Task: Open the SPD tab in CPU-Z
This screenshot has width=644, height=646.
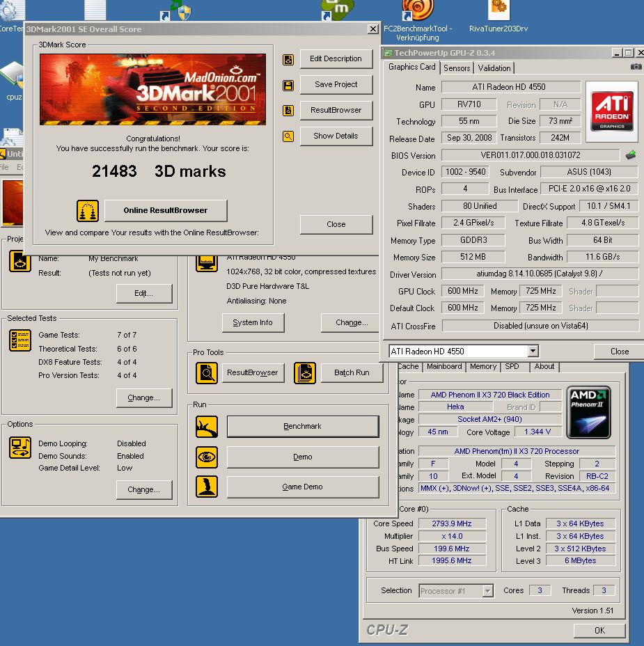Action: coord(512,366)
